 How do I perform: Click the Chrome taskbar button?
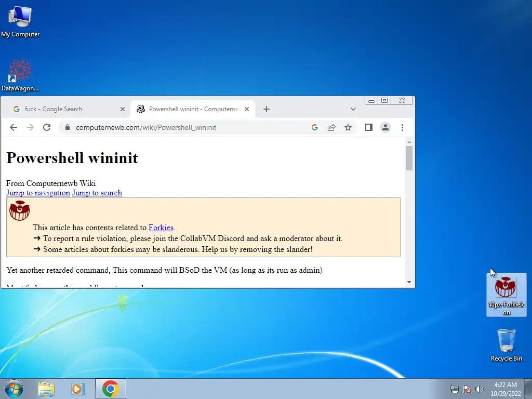pyautogui.click(x=110, y=389)
